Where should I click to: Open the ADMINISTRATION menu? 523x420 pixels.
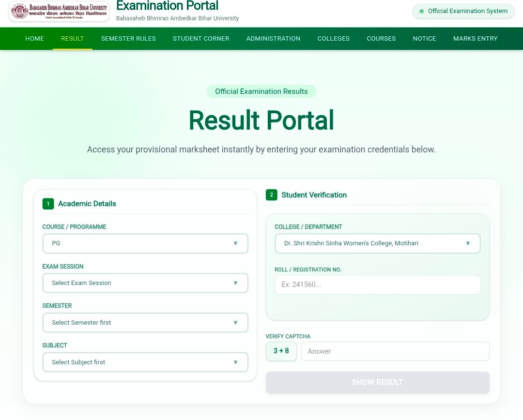(x=273, y=39)
